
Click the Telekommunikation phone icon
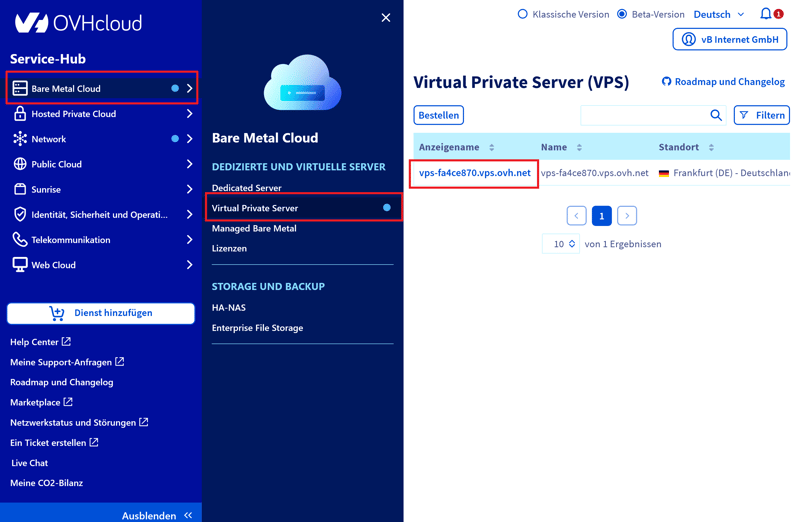20,240
